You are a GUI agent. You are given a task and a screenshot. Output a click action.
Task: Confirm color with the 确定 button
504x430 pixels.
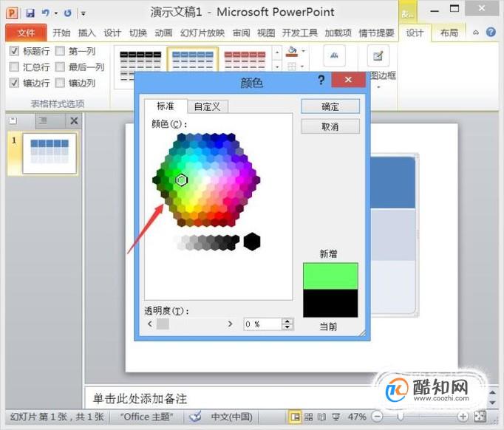330,106
